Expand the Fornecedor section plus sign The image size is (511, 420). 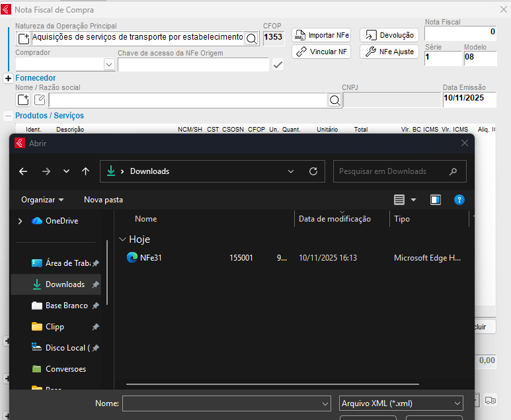pos(8,78)
